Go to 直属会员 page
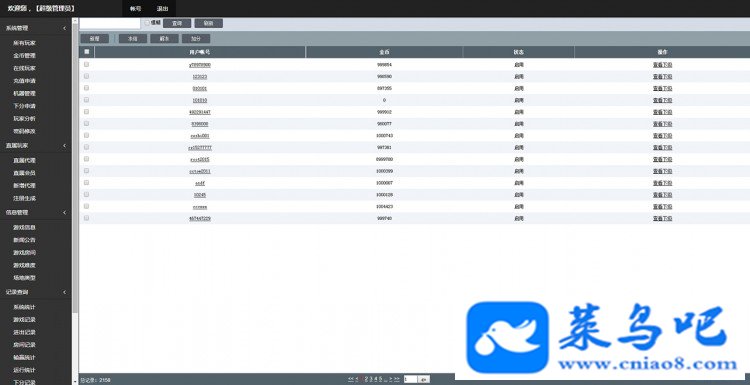The width and height of the screenshot is (750, 385). coord(24,173)
